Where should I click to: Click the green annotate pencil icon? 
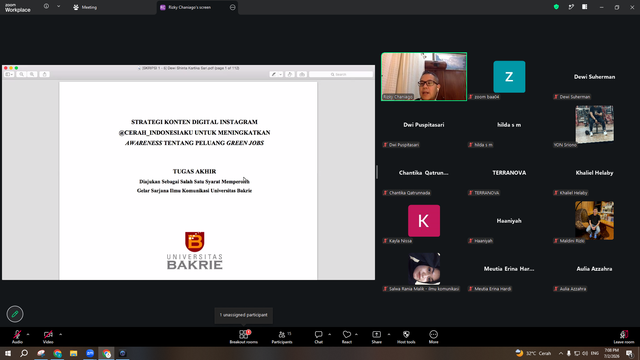[x=15, y=314]
